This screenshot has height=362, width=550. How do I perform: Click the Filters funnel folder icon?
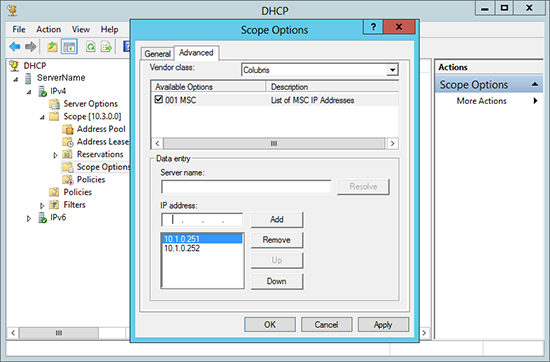click(54, 205)
